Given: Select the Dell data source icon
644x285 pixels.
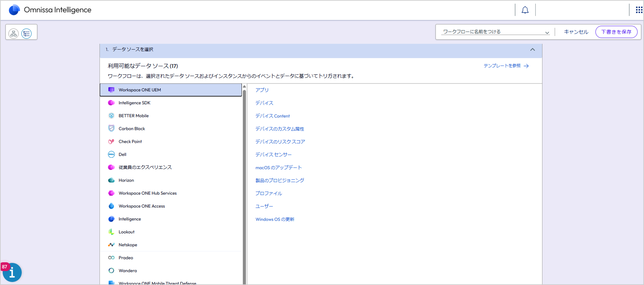Looking at the screenshot, I should (111, 154).
